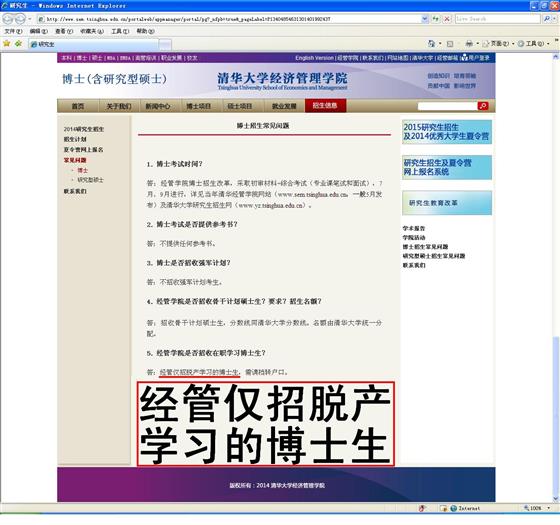Open the 文件 menu
Image resolution: width=560 pixels, height=525 pixels.
pyautogui.click(x=13, y=31)
